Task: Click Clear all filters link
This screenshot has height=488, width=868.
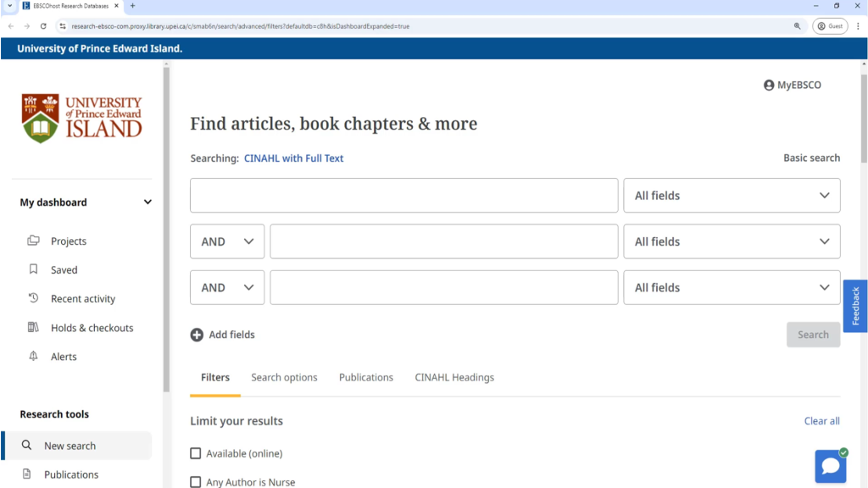Action: pyautogui.click(x=821, y=421)
